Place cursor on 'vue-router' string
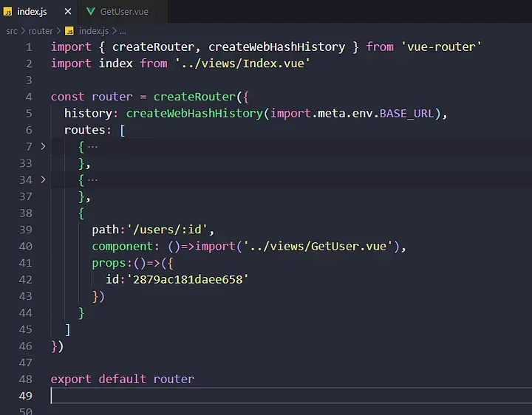The width and height of the screenshot is (532, 415). point(441,47)
